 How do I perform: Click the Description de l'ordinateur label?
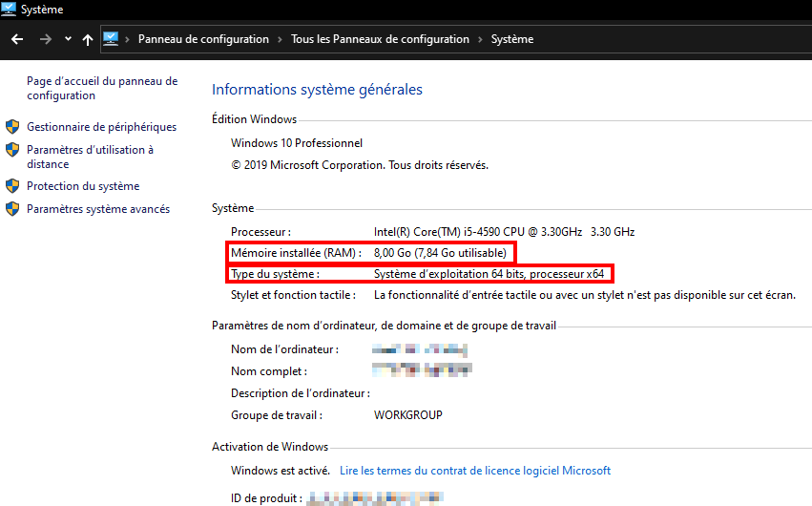tap(301, 393)
